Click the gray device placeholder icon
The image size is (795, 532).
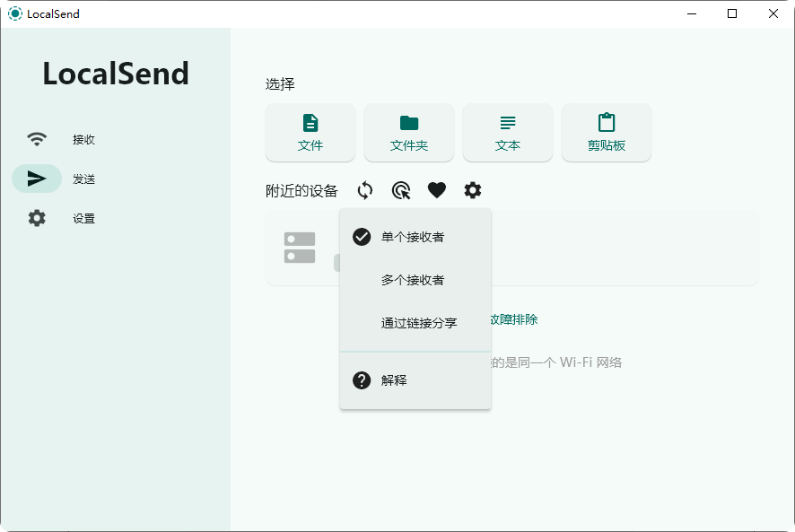click(300, 248)
